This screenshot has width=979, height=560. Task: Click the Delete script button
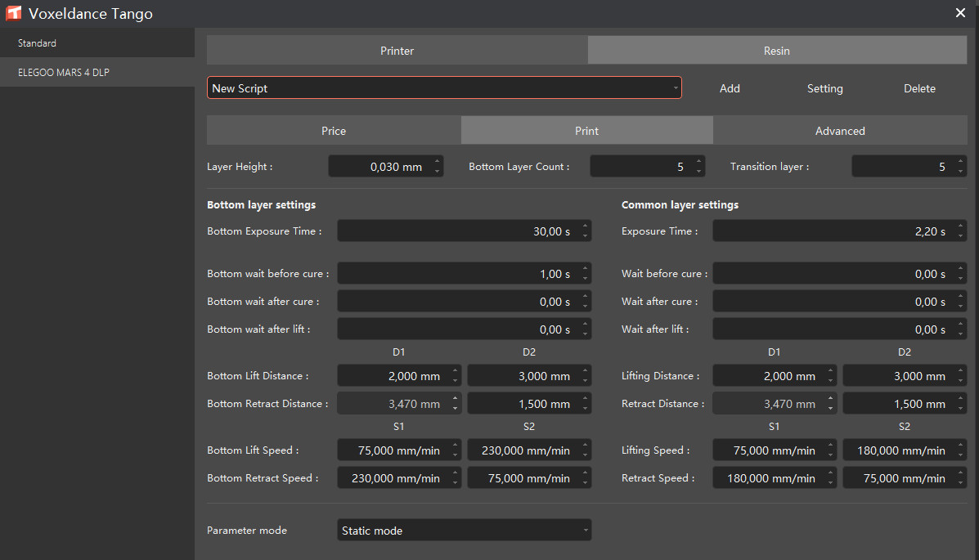pos(919,88)
